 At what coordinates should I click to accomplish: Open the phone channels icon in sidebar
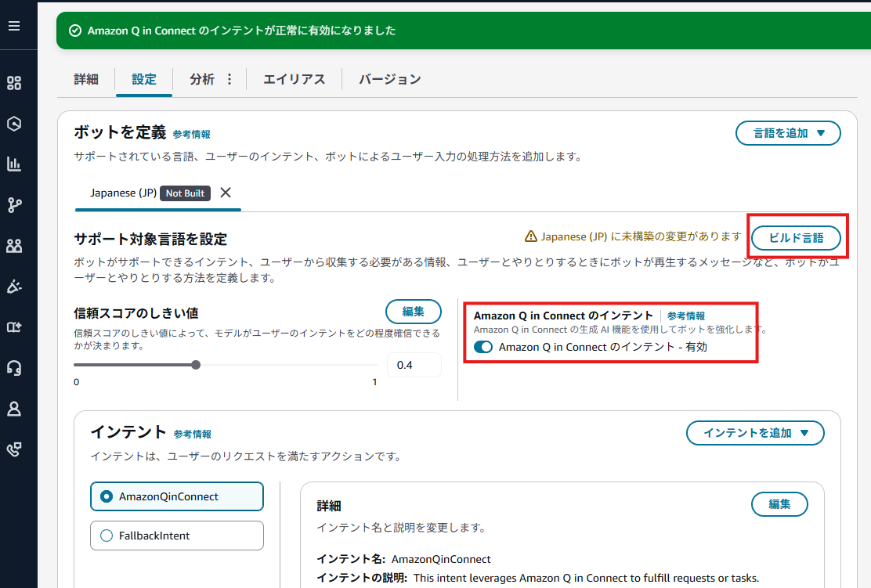pos(14,449)
